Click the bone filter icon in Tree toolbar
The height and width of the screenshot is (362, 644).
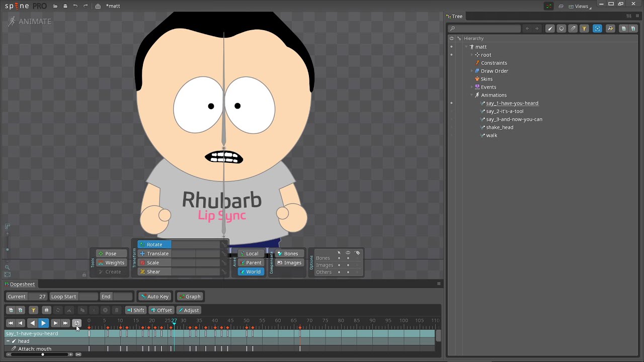click(x=550, y=29)
